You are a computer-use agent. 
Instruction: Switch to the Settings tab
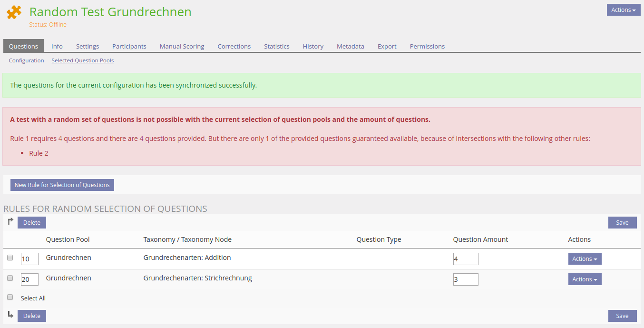pos(88,46)
